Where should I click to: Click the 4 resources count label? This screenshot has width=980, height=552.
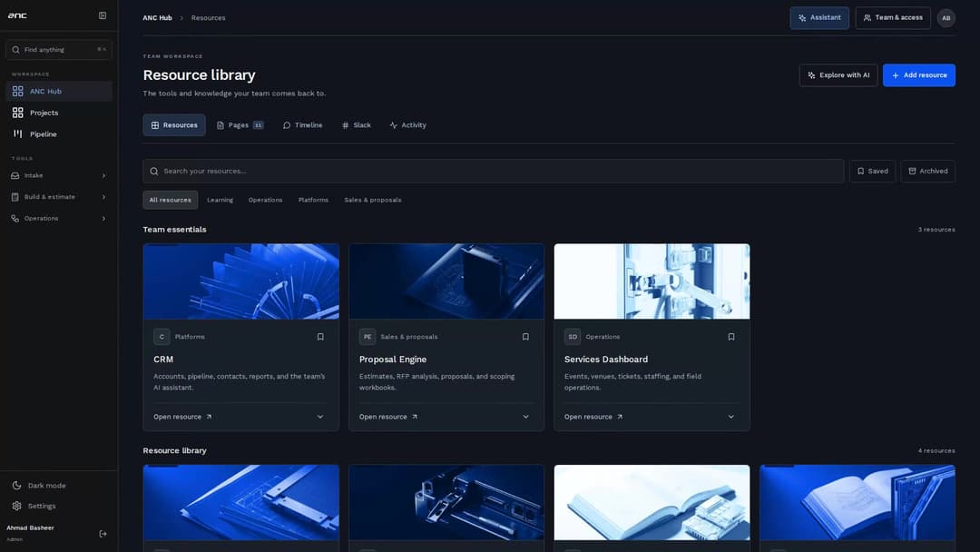[936, 450]
